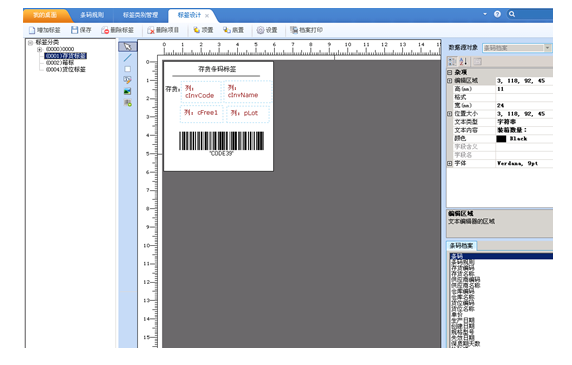Select the (0004) tree item
Image resolution: width=572 pixels, height=365 pixels.
coord(65,70)
